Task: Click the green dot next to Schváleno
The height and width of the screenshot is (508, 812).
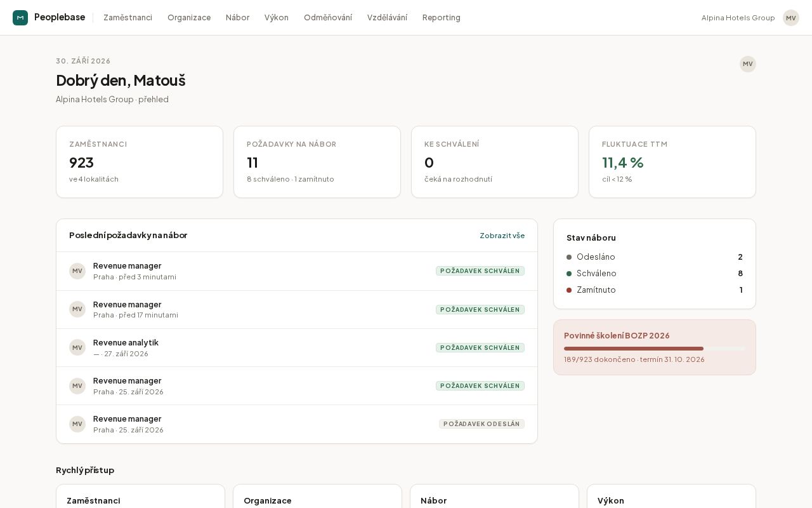Action: [569, 274]
